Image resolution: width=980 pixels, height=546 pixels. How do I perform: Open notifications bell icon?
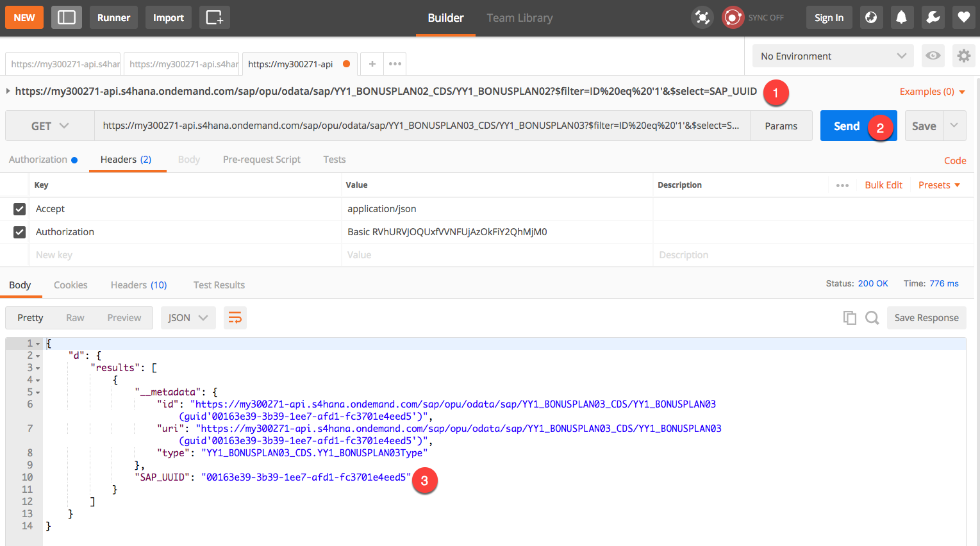(901, 17)
